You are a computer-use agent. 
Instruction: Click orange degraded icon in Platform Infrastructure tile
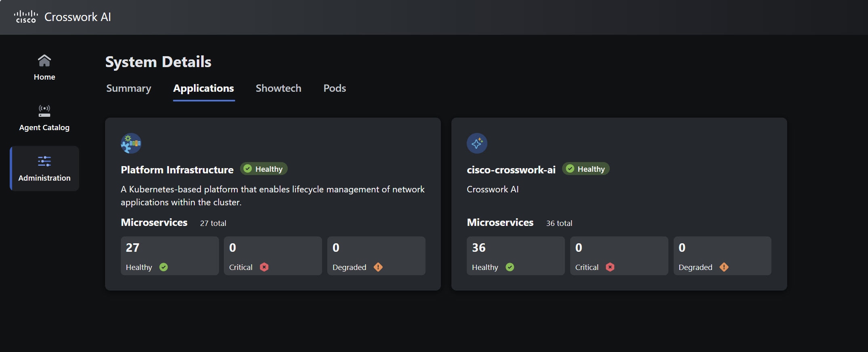378,267
